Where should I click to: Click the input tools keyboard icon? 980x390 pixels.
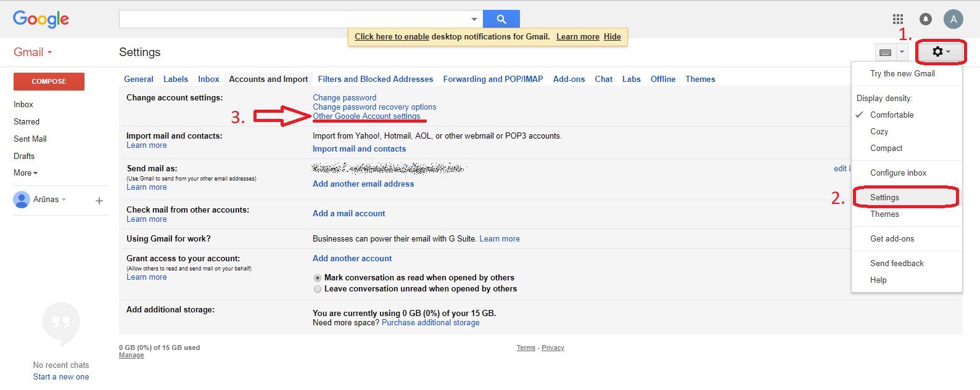[885, 52]
